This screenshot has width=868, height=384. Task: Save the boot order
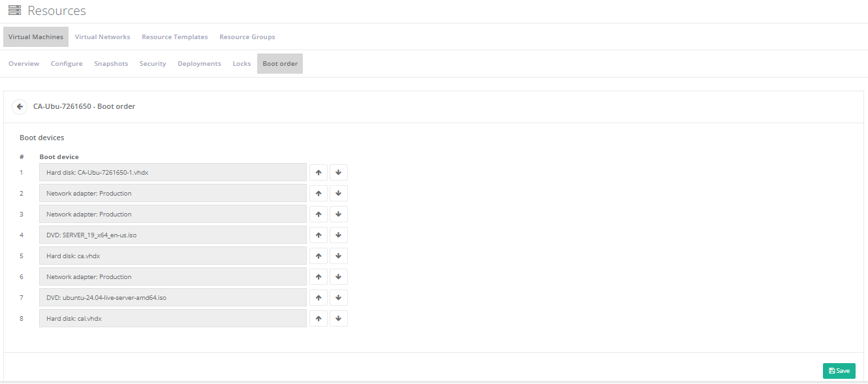tap(839, 371)
